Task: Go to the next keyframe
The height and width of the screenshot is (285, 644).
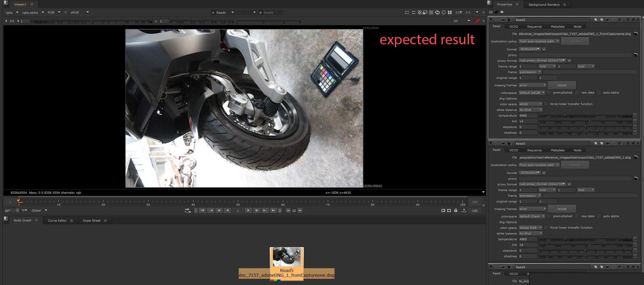Action: click(x=265, y=211)
